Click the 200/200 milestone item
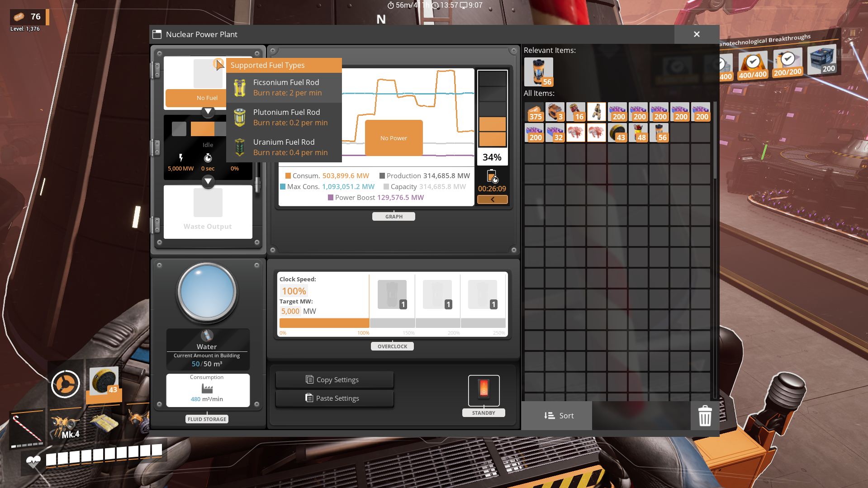Viewport: 868px width, 488px height. pos(787,62)
